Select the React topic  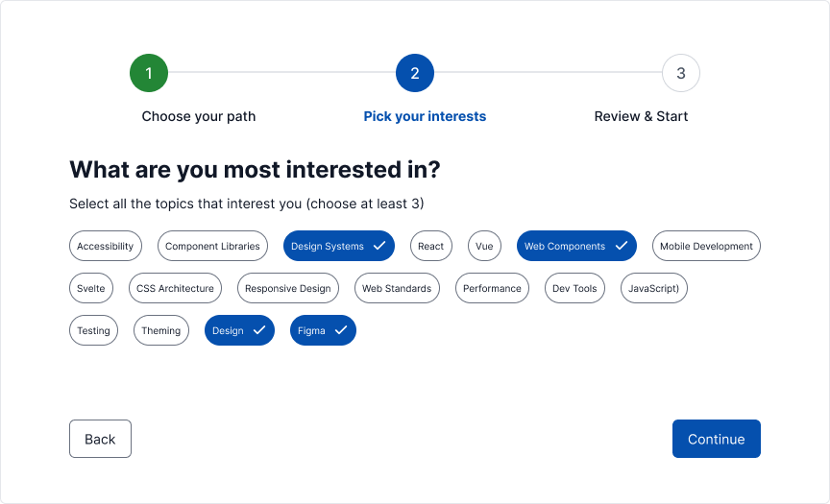431,246
